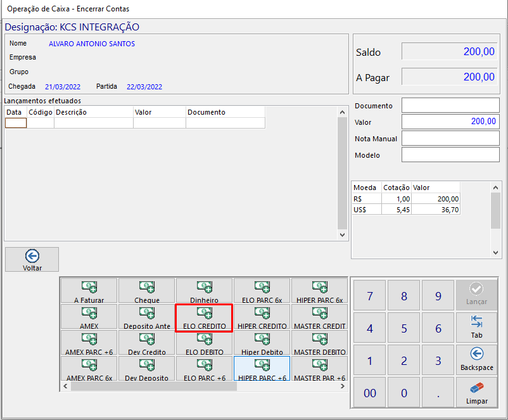
Task: Select the US$ currency row
Action: 406,209
